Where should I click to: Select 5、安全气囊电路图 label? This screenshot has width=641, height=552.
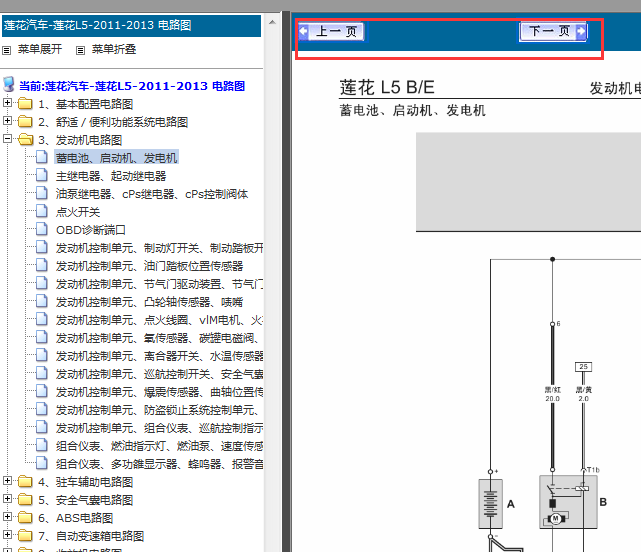[85, 500]
